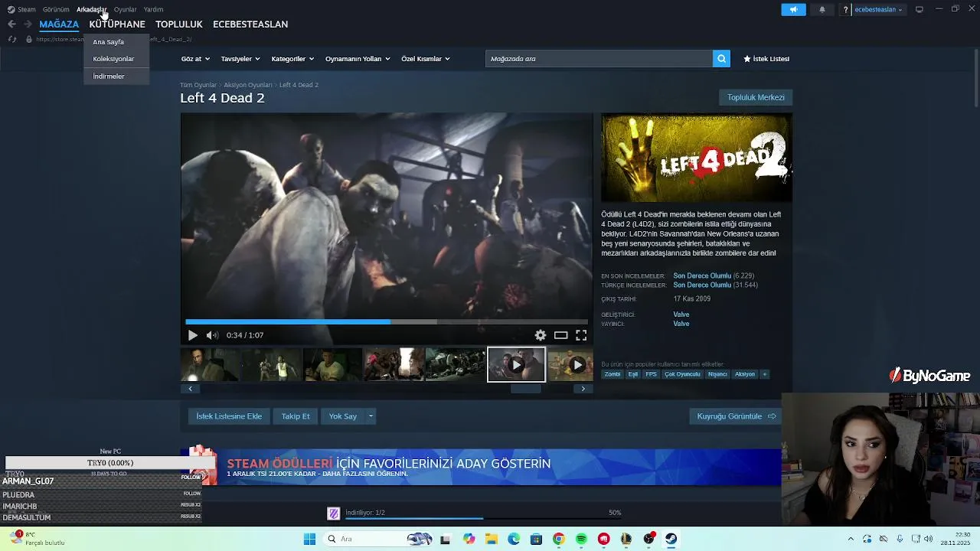Open video settings gear
Viewport: 980px width, 551px height.
(541, 335)
